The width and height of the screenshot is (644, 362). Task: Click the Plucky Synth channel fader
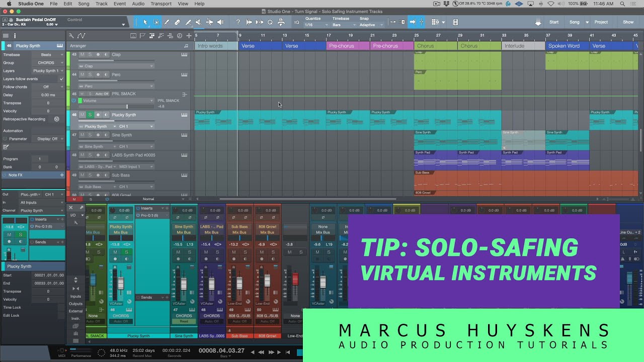121,283
